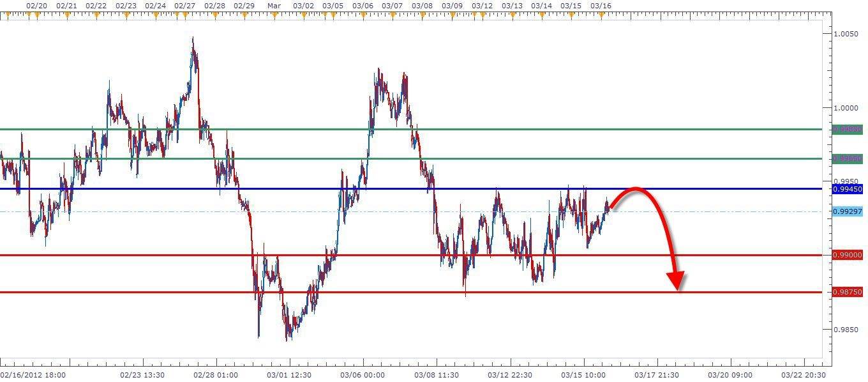Click the 02/22 date on top axis

coord(96,5)
